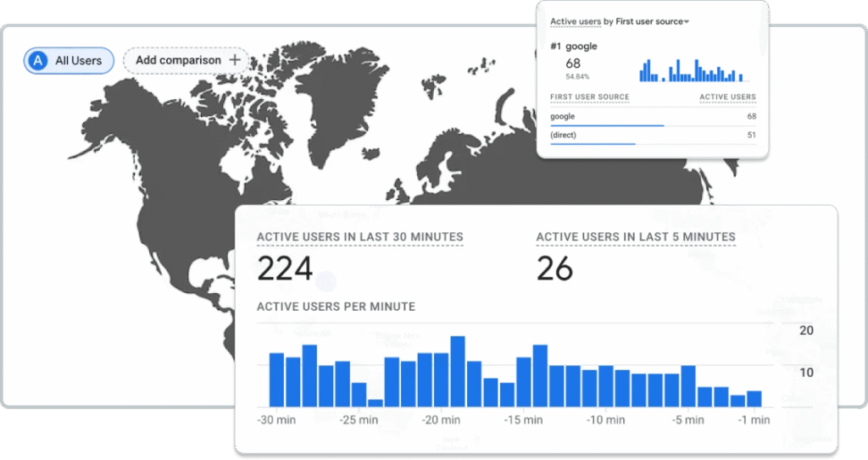Image resolution: width=868 pixels, height=460 pixels.
Task: Open the Active users metric selector in the source card
Action: pos(576,21)
